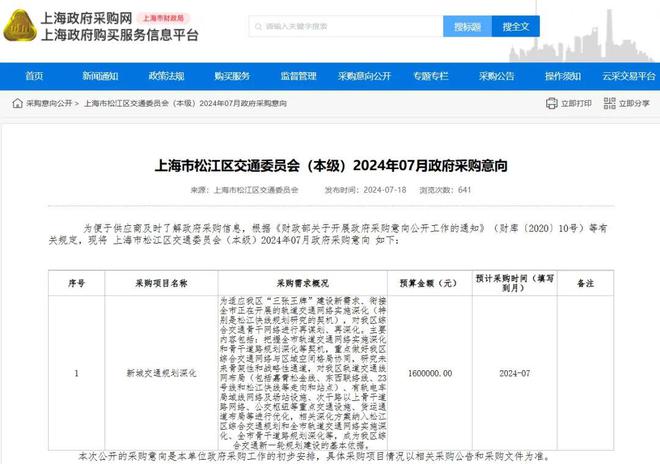Click the search magnifier icon

tap(258, 27)
